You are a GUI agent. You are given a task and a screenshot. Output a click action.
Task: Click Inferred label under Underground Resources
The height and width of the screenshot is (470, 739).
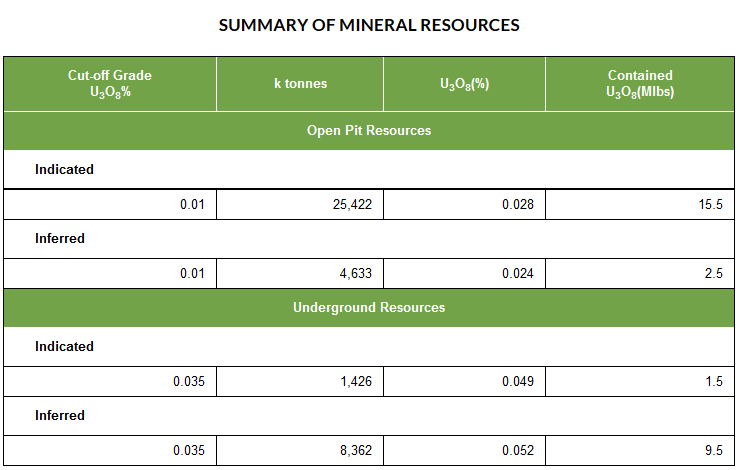60,416
